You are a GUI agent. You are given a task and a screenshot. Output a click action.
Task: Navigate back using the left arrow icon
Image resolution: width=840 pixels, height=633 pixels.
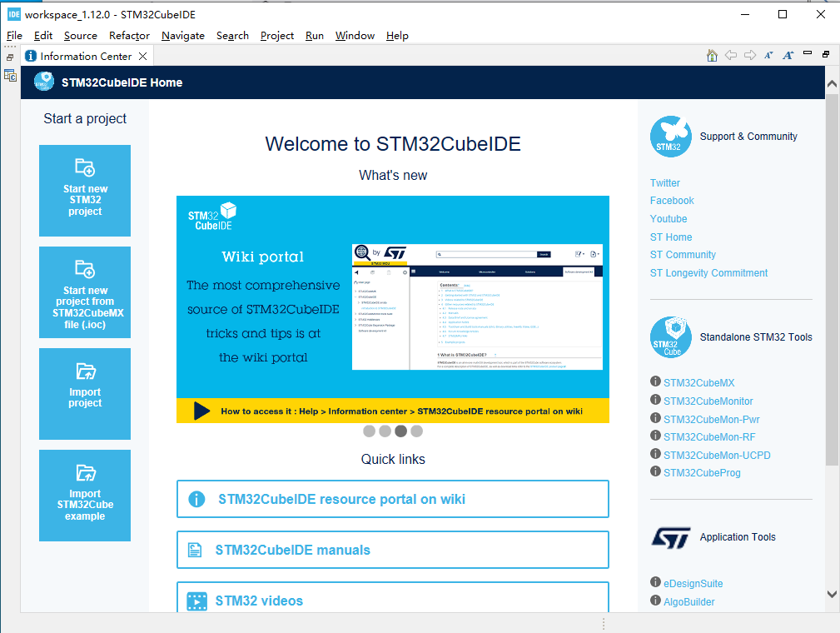(731, 55)
